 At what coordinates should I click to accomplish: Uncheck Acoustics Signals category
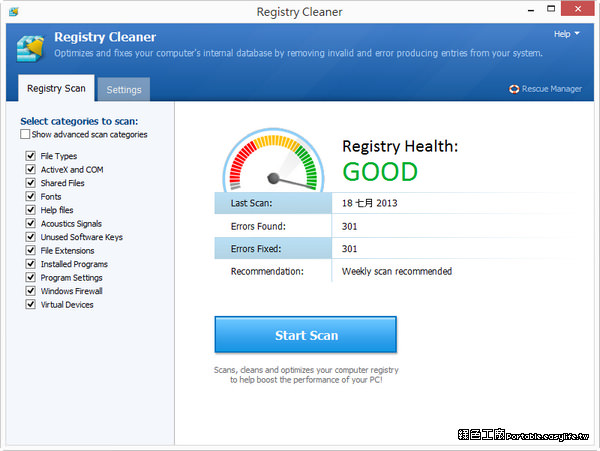click(x=31, y=223)
